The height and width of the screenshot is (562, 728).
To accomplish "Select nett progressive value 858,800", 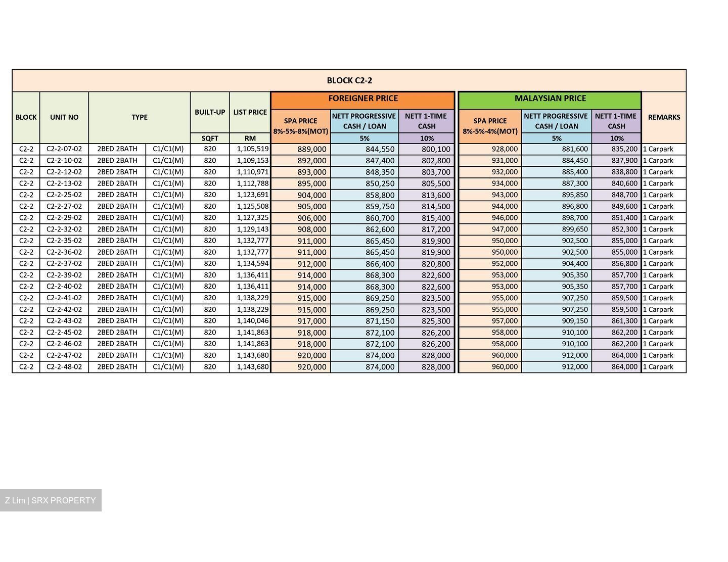I will 380,195.
